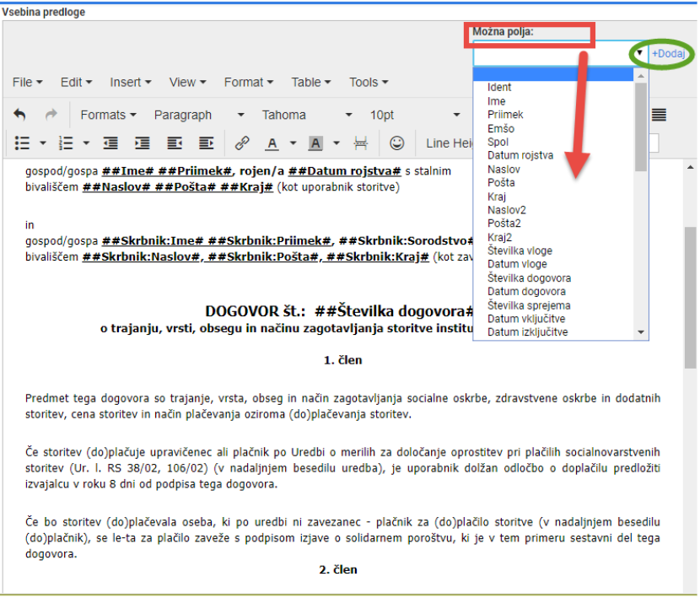
Task: Select Datum rojstva from field list
Action: pyautogui.click(x=553, y=155)
